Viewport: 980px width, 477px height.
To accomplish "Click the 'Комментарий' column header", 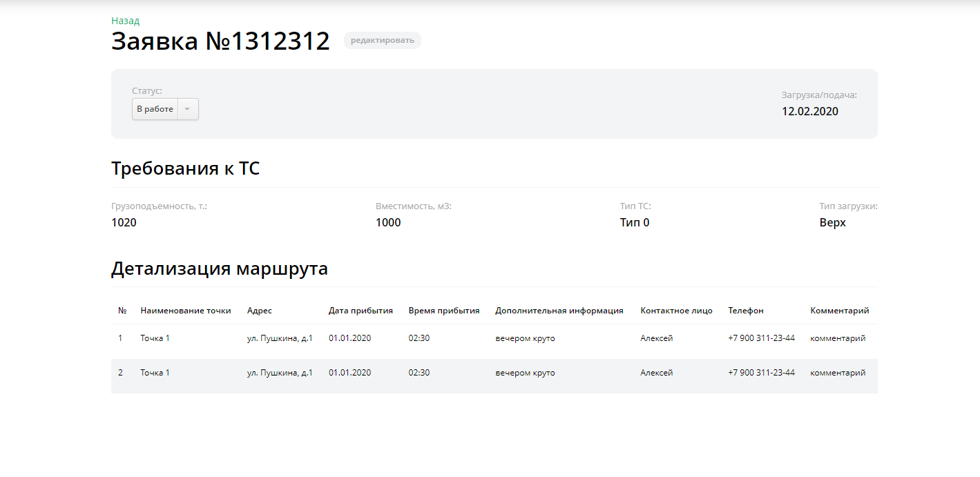I will coord(840,311).
